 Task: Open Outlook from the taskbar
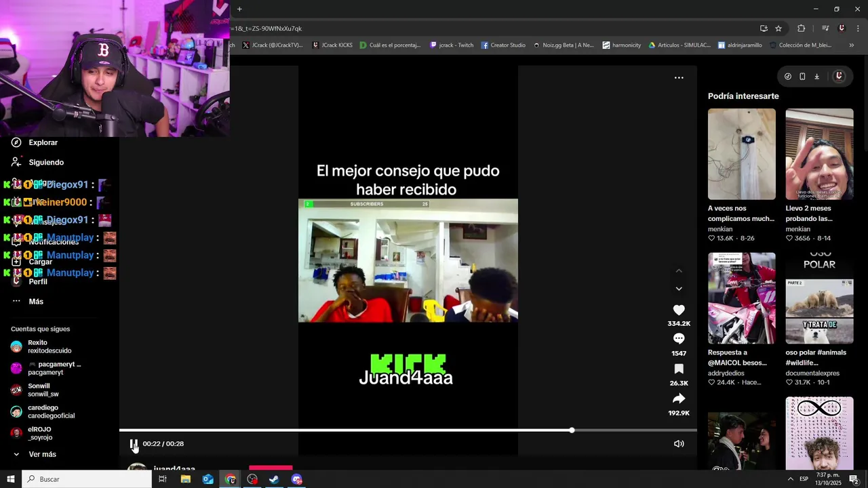(x=208, y=479)
